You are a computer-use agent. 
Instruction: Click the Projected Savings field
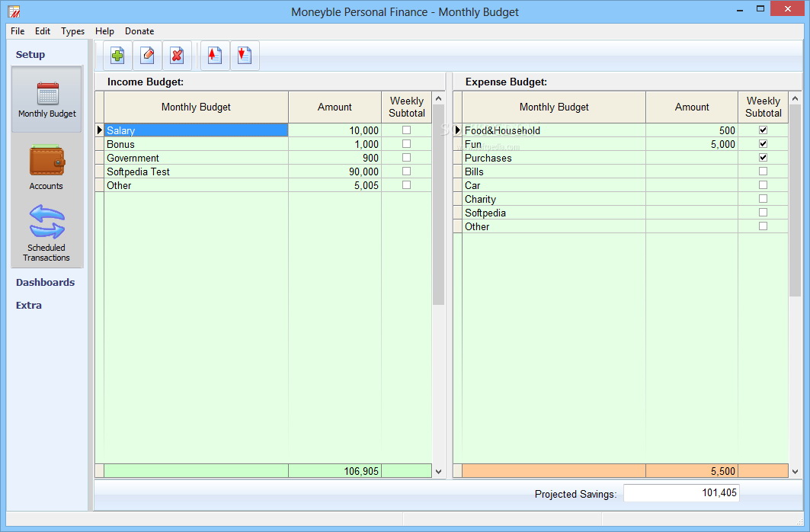(680, 493)
